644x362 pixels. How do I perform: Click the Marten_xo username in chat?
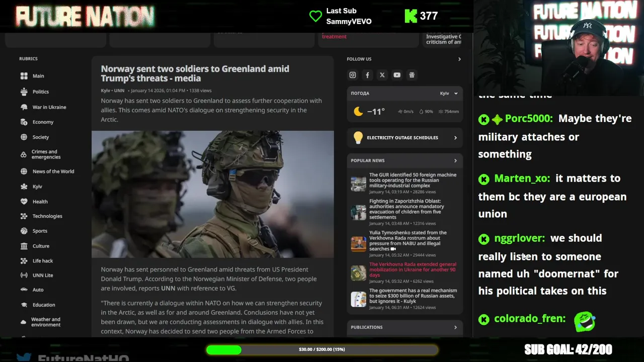522,178
